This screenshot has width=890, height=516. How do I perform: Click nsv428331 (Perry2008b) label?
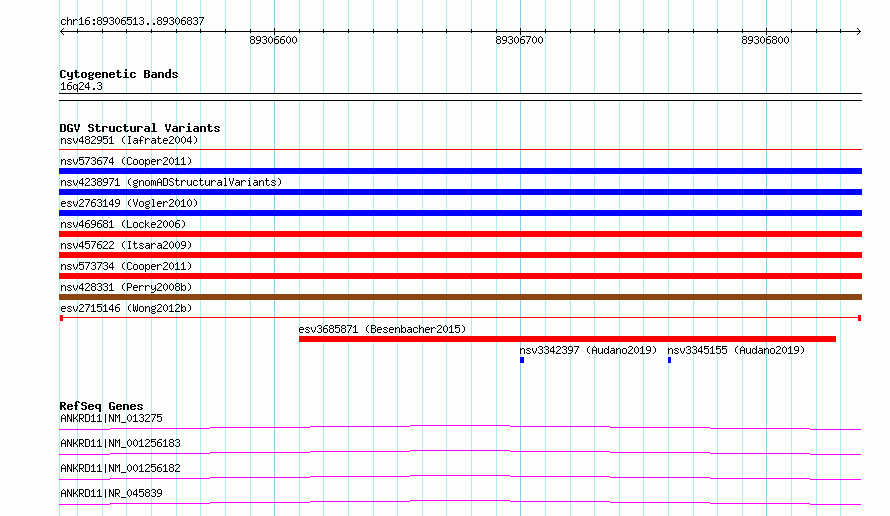[x=126, y=287]
